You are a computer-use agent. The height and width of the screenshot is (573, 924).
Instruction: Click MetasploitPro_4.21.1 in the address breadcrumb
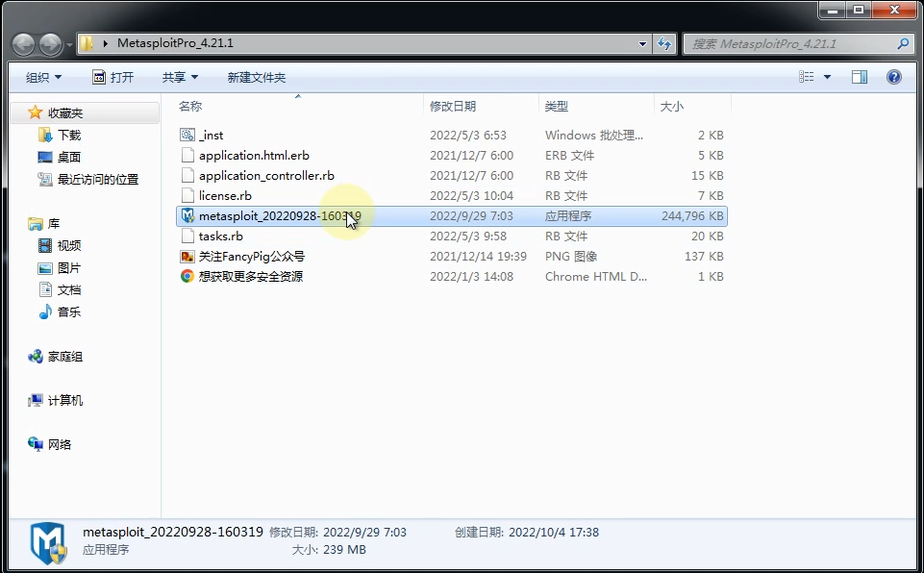175,43
